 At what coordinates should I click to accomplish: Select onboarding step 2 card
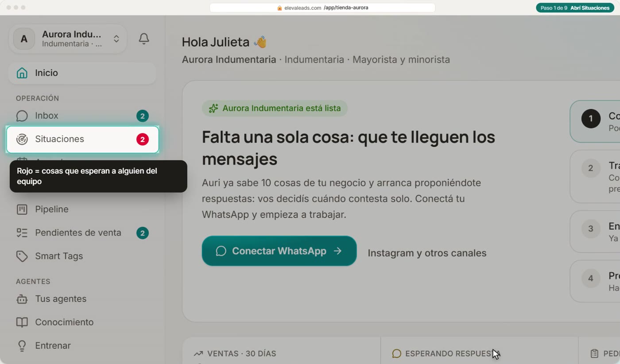coord(595,176)
